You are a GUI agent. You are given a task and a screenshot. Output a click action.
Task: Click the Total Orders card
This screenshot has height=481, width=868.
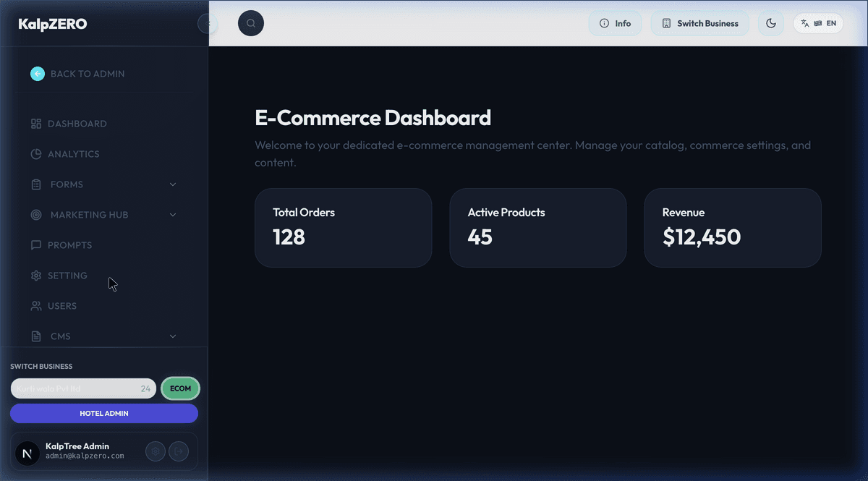click(x=343, y=228)
